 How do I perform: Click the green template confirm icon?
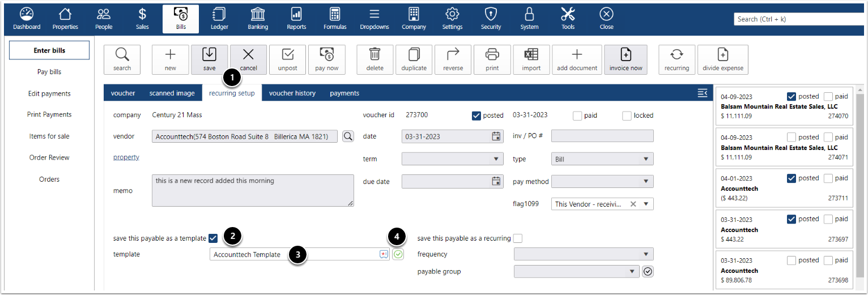[398, 255]
